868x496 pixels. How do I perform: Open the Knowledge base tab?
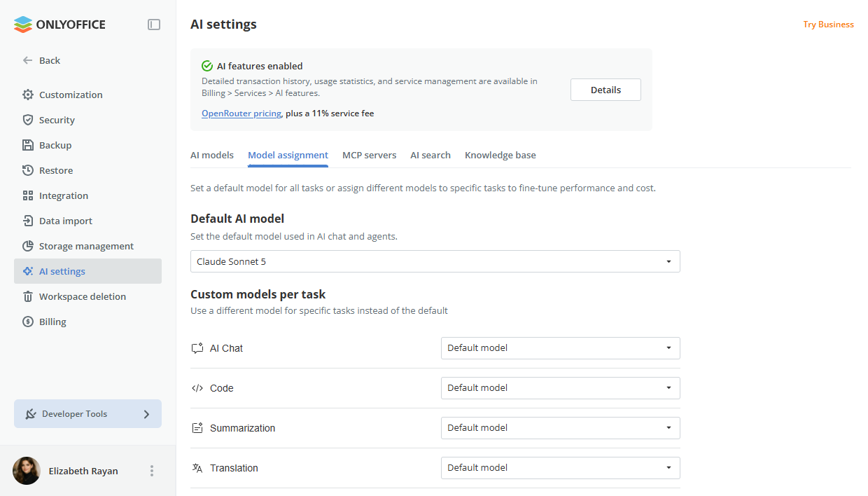point(500,155)
